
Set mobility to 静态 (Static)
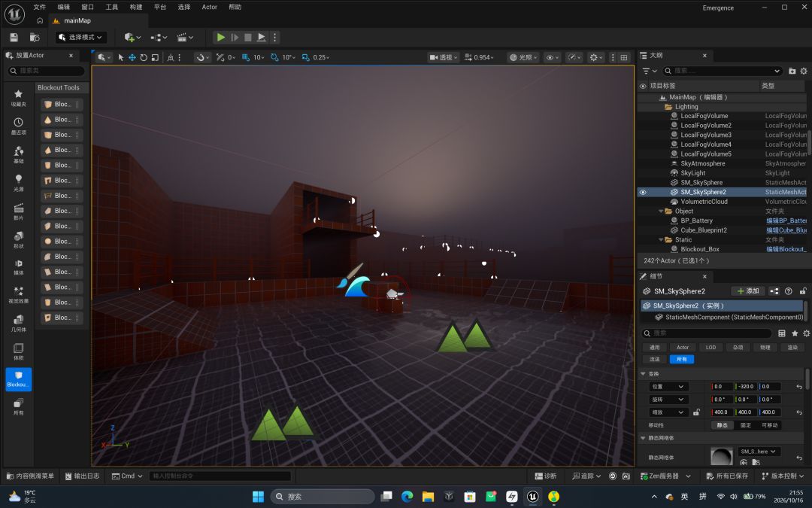tap(722, 425)
